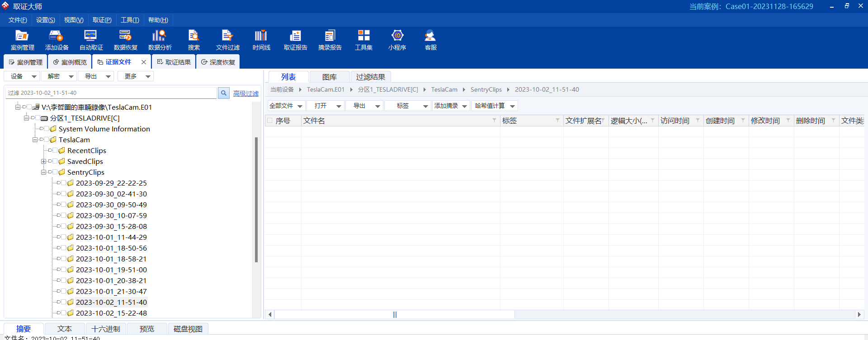Collapse the TeslaCam tree node
The image size is (868, 340).
pyautogui.click(x=35, y=140)
